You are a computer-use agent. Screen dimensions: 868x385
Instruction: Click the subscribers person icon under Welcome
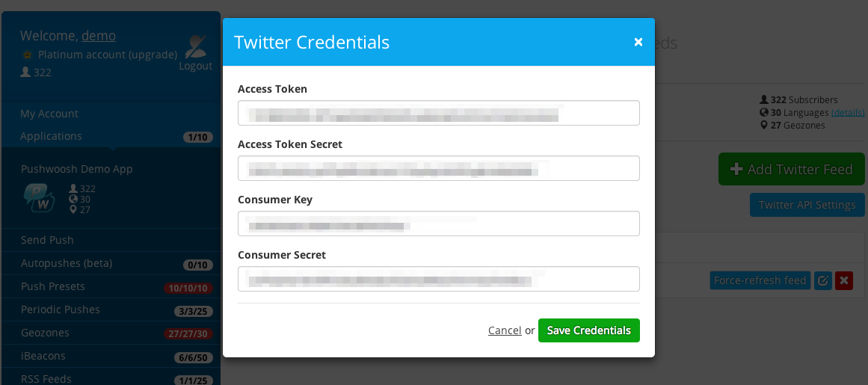(25, 72)
